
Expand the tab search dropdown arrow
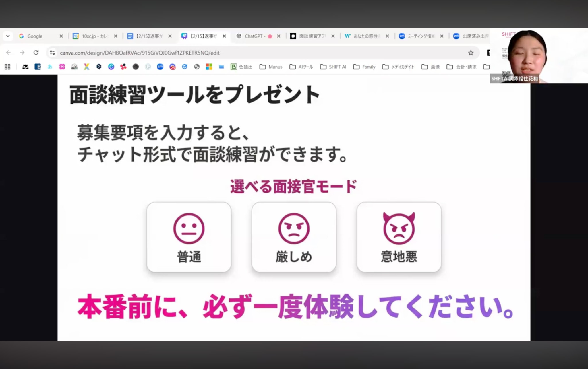point(8,36)
